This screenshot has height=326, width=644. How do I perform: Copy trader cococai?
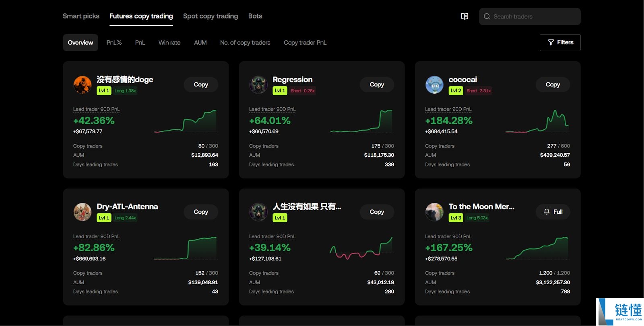553,84
